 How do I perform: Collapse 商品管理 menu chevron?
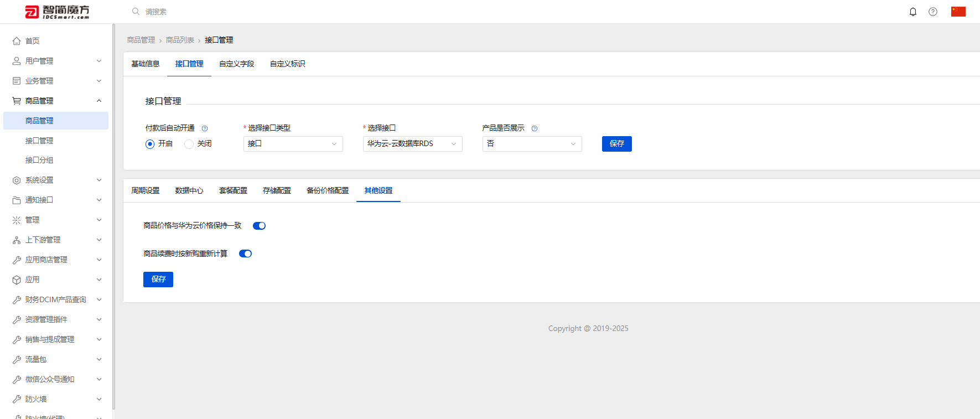pyautogui.click(x=99, y=101)
